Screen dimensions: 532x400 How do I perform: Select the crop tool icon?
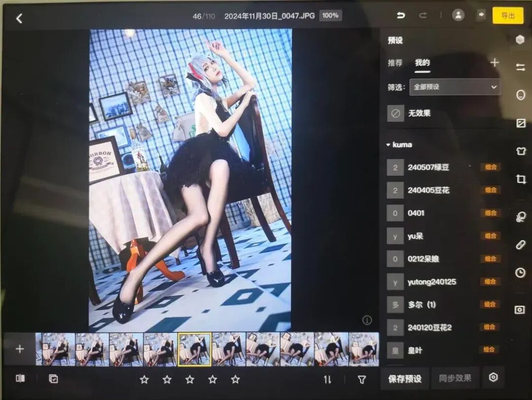coord(521,179)
